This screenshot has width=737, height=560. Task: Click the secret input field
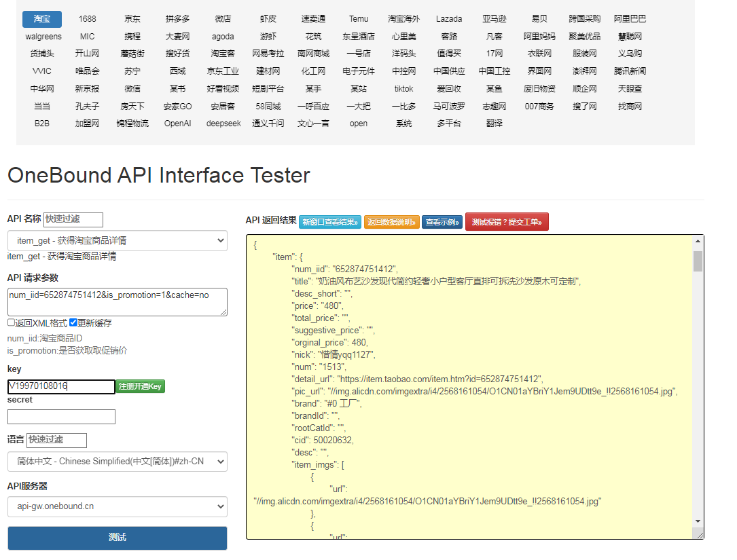[62, 417]
